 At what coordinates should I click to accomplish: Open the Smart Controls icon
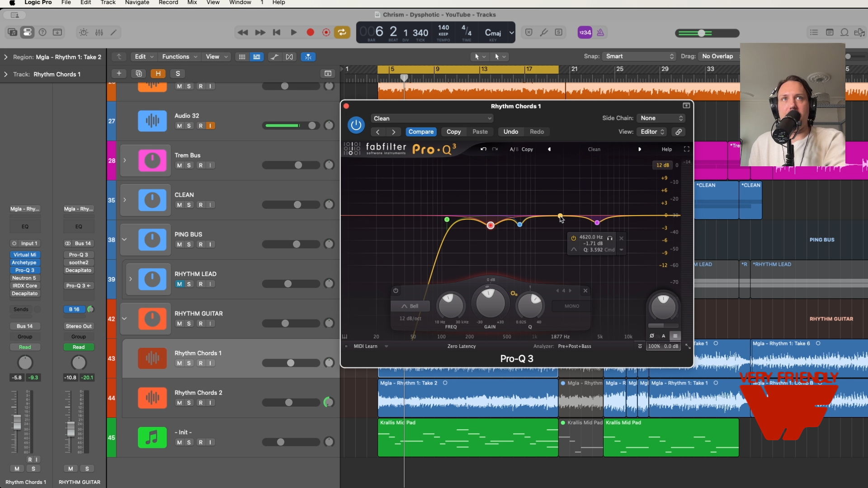[84, 33]
